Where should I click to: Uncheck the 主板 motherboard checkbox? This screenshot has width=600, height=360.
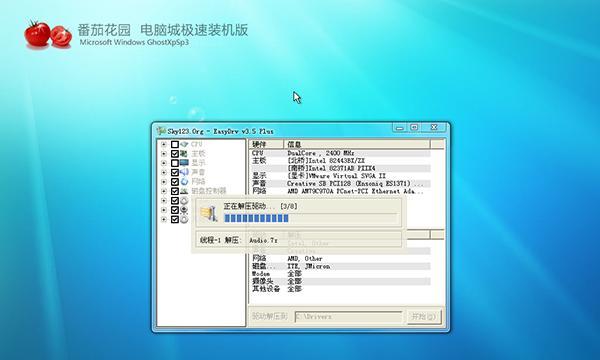pos(174,153)
